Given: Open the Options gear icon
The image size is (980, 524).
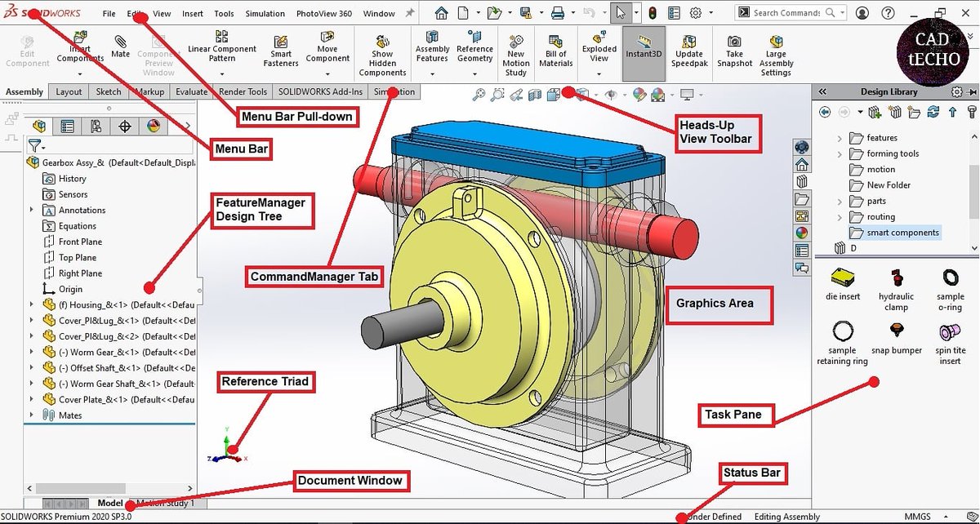Looking at the screenshot, I should pos(696,13).
